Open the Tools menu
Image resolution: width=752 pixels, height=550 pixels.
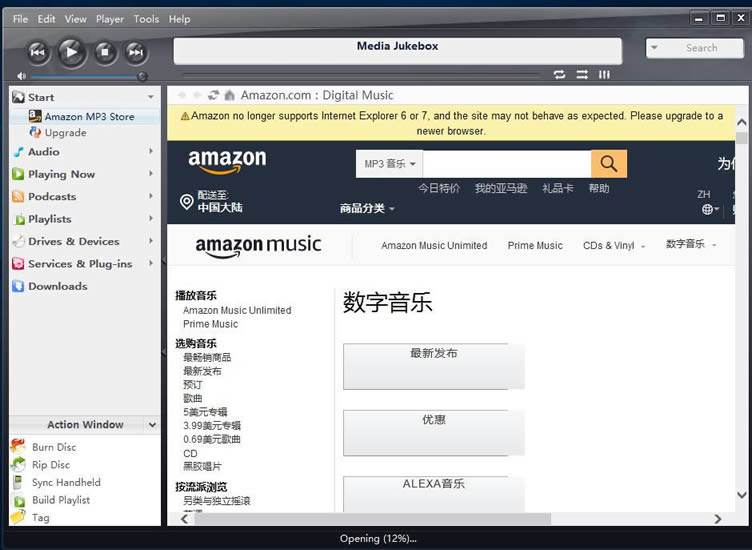point(146,19)
